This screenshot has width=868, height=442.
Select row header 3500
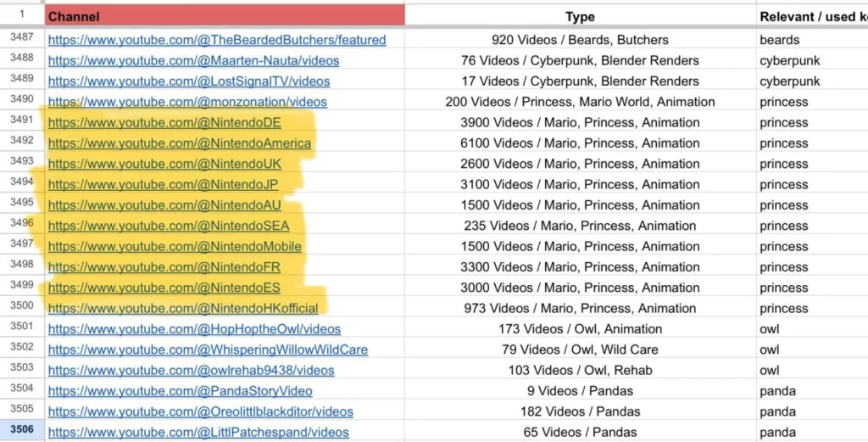pyautogui.click(x=22, y=305)
